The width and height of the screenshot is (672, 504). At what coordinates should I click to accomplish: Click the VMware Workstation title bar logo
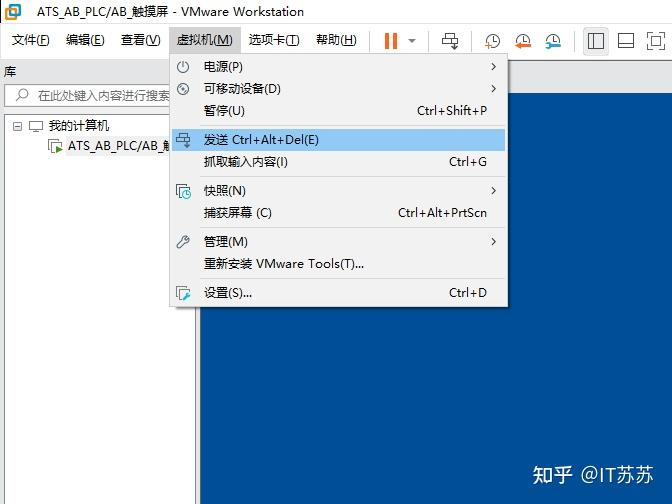coord(13,12)
